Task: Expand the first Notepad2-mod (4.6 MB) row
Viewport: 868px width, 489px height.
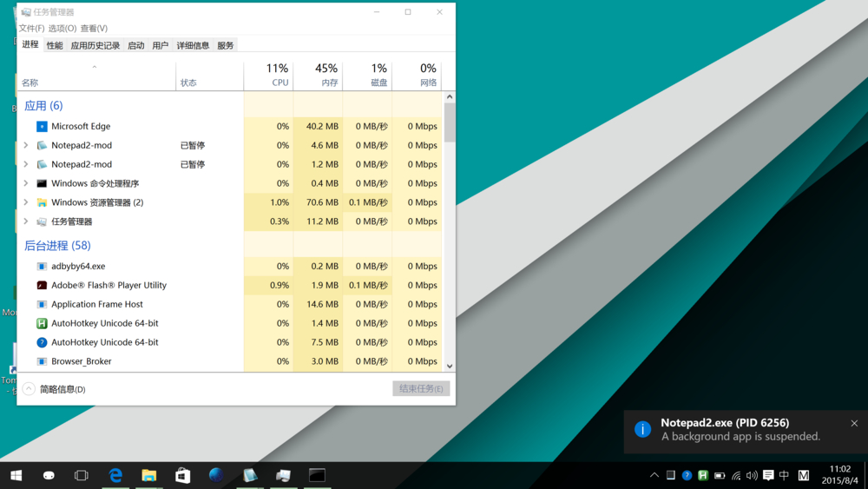Action: [26, 145]
